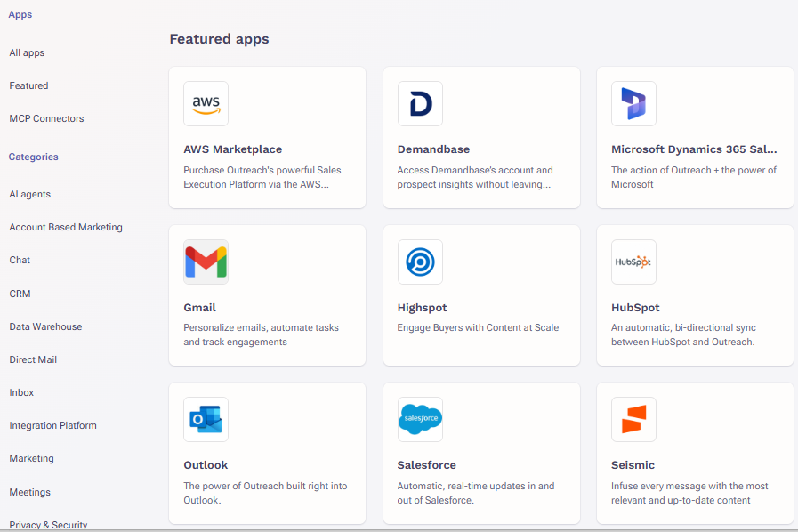Click 'Purchase Outreach's powerful Sales' description
The image size is (798, 532).
[x=262, y=177]
